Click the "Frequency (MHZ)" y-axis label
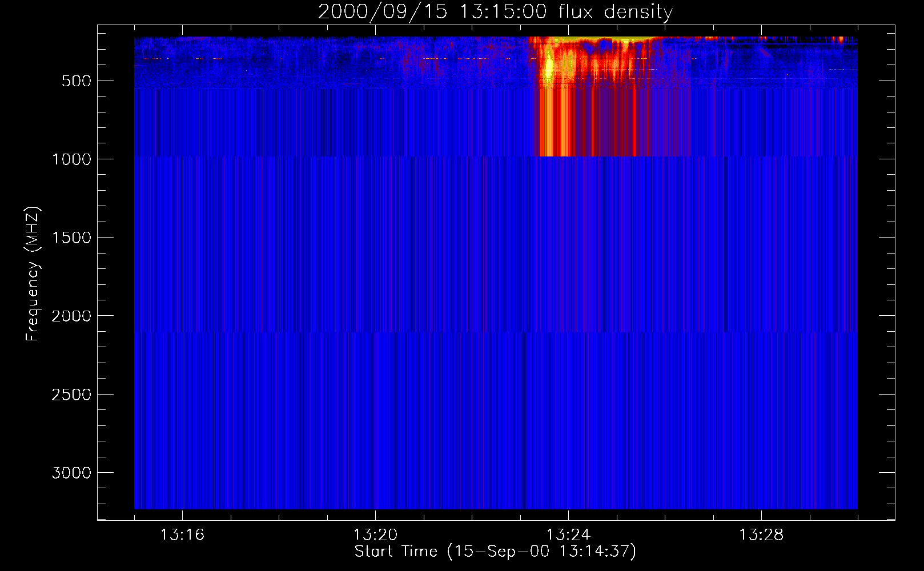 point(33,274)
